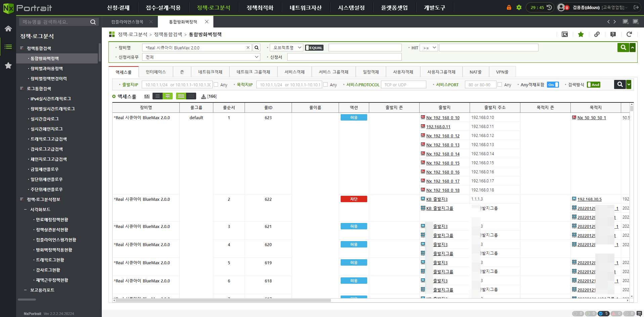Open 192.168.30.5 destination link
Viewport: 644px width, 317px height.
tap(589, 199)
